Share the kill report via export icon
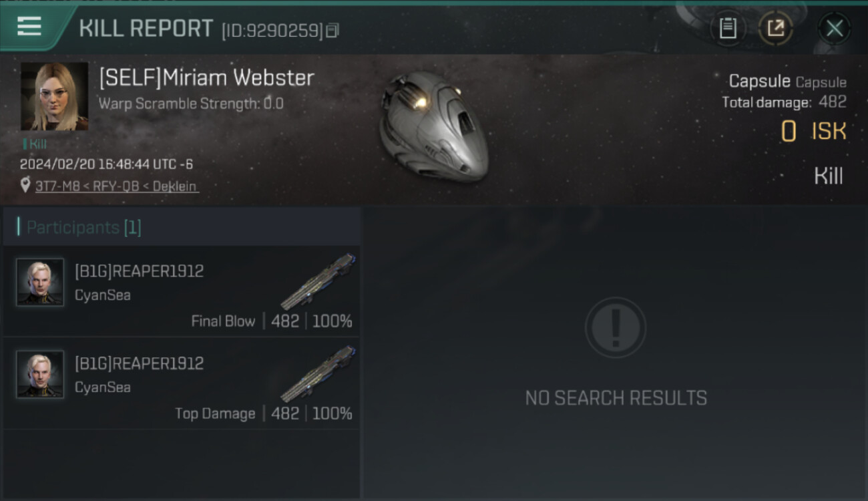Viewport: 868px width, 501px height. 775,28
